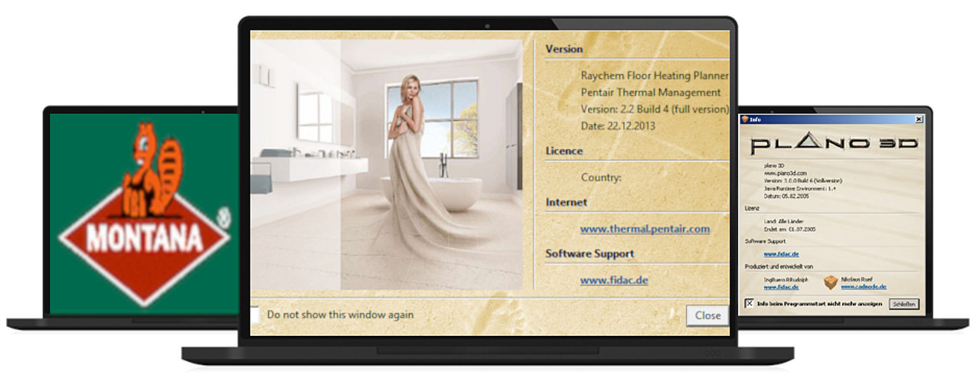Tick 'Do not show this window again' checkbox
Image resolution: width=980 pixels, height=388 pixels.
pos(256,315)
